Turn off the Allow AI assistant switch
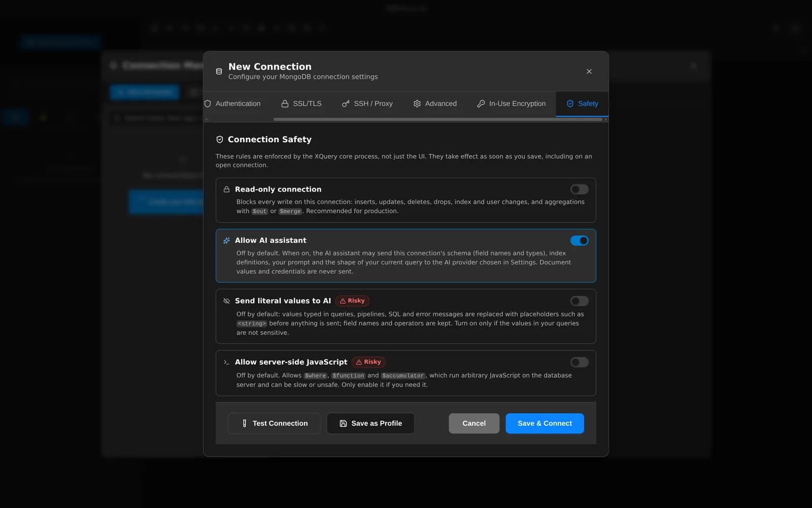Viewport: 812px width, 508px height. point(579,240)
